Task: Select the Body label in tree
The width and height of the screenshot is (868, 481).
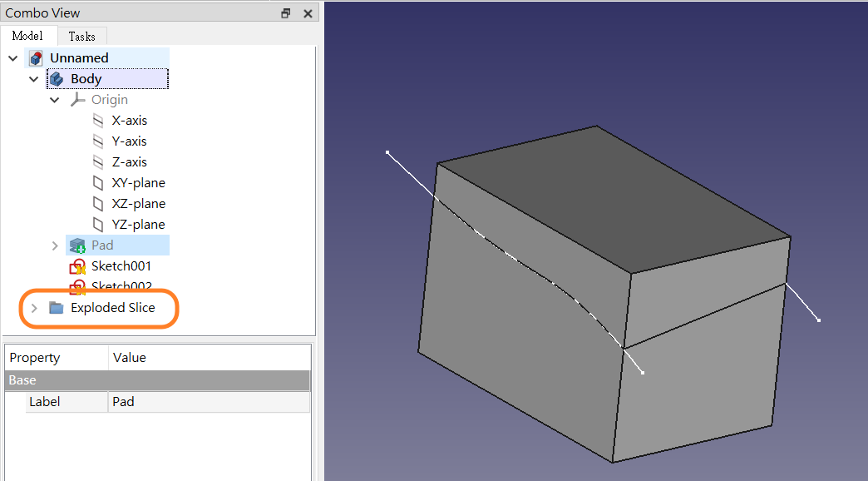Action: (x=86, y=79)
